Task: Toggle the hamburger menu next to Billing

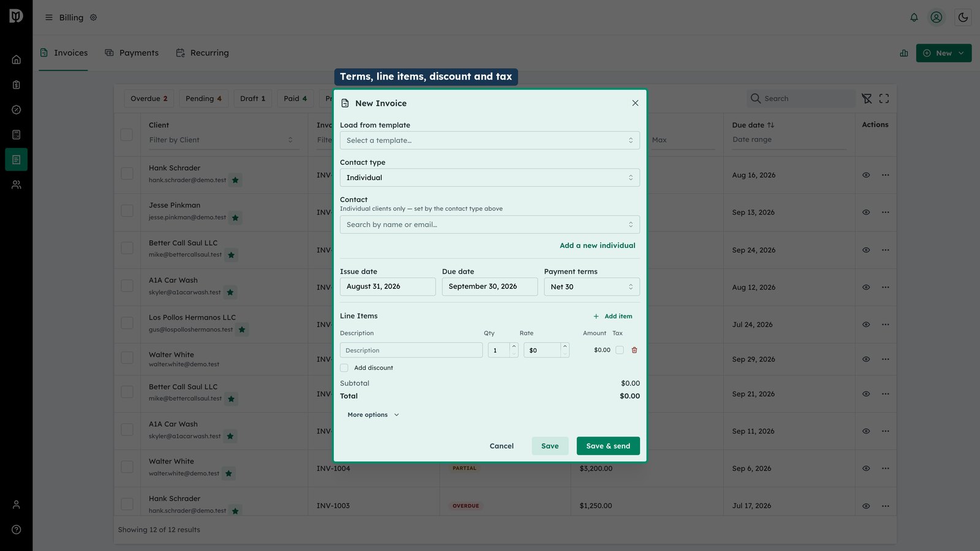Action: 49,18
